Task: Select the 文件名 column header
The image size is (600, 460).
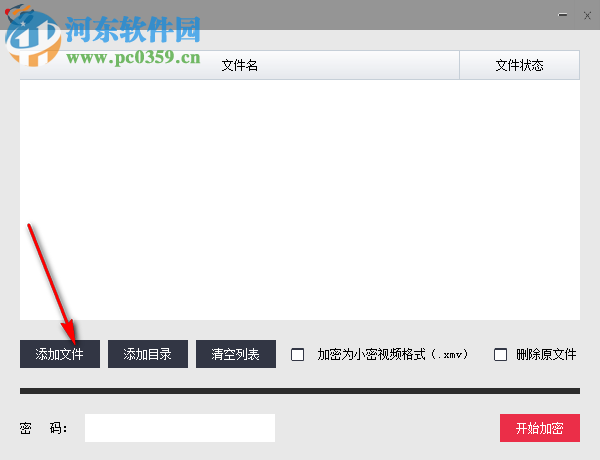Action: click(x=240, y=65)
